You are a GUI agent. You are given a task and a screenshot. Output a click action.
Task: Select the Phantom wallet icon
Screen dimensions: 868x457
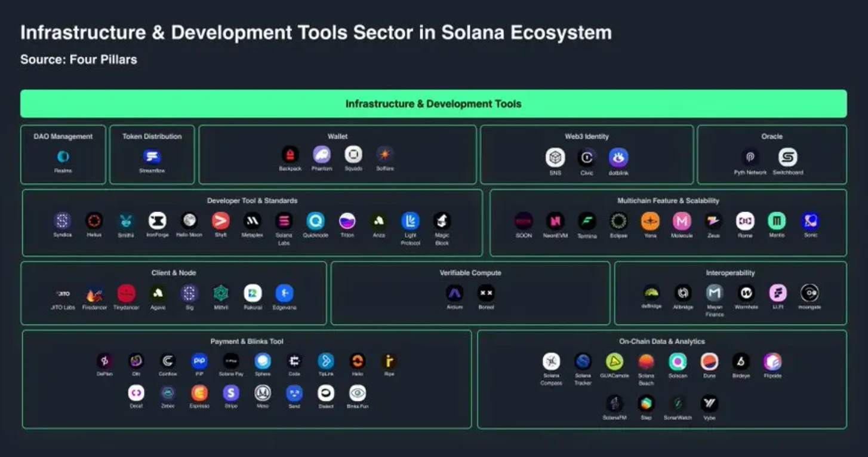[322, 155]
